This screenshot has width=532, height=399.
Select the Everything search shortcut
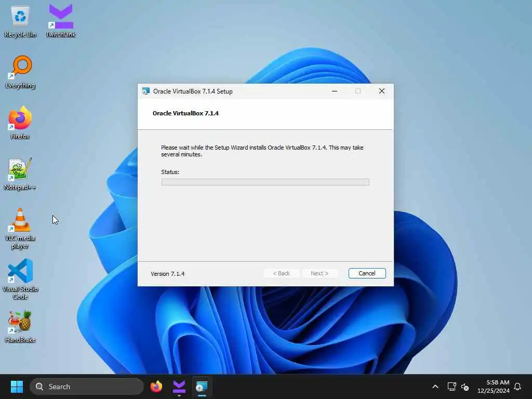pos(20,72)
